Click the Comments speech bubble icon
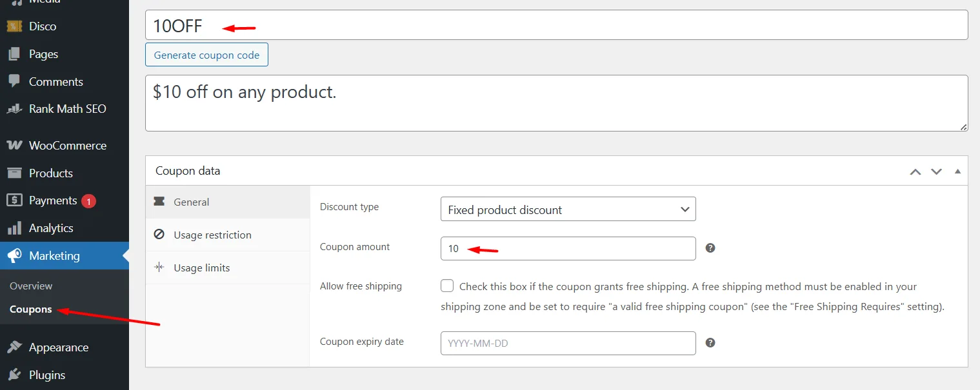Image resolution: width=980 pixels, height=390 pixels. click(x=14, y=82)
